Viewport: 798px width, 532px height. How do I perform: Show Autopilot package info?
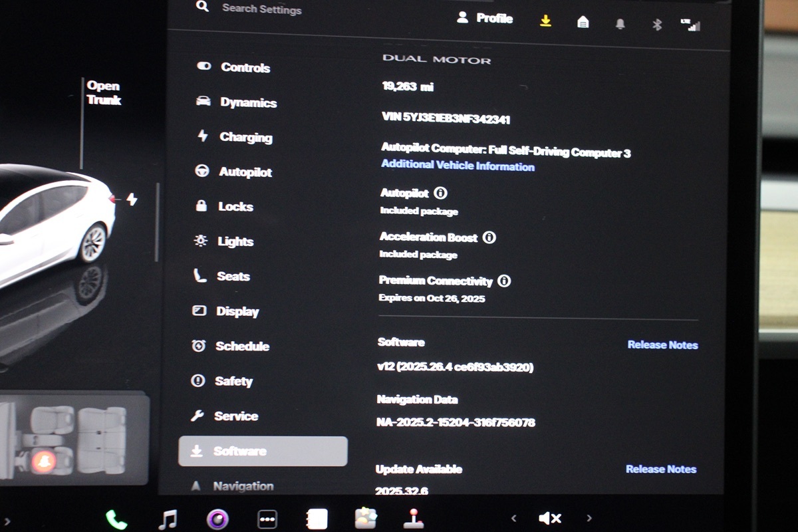[440, 193]
